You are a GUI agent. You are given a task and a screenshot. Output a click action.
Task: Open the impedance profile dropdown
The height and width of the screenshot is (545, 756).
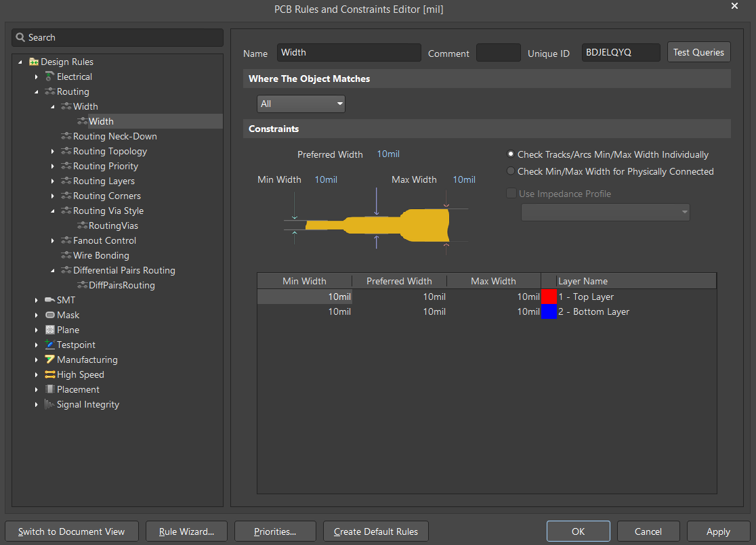pos(605,212)
